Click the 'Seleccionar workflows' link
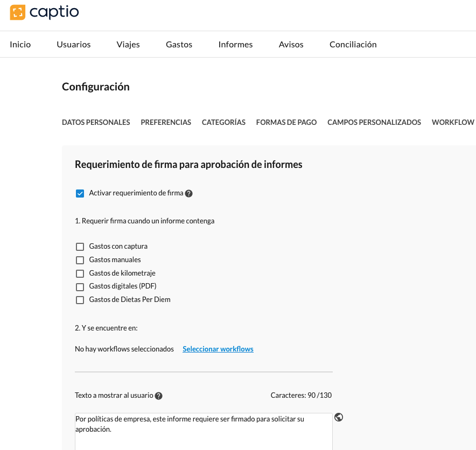476x450 pixels. tap(218, 349)
